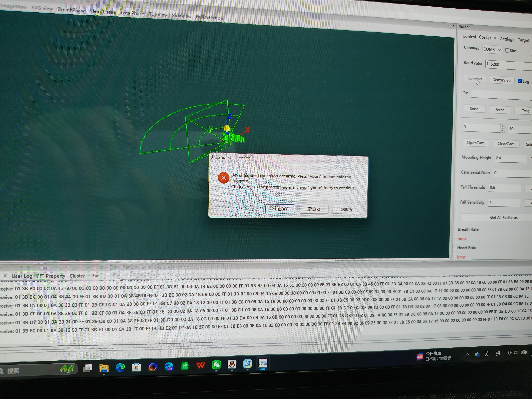Launch Microsoft Edge from taskbar
The image size is (532, 399).
(120, 367)
